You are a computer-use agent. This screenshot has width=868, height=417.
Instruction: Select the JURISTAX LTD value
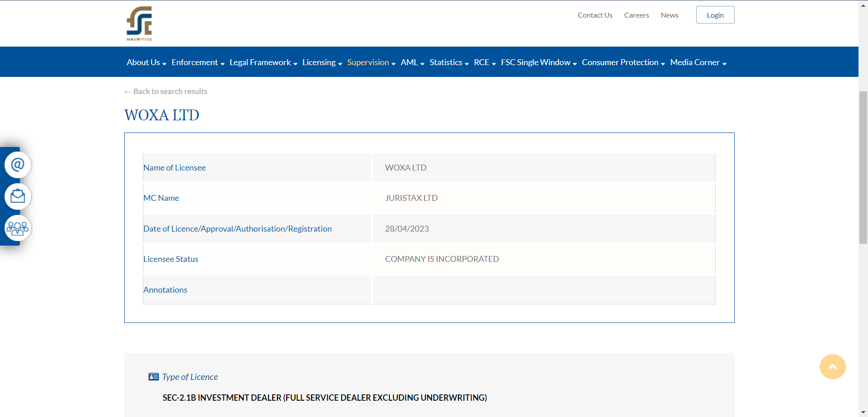(x=411, y=198)
